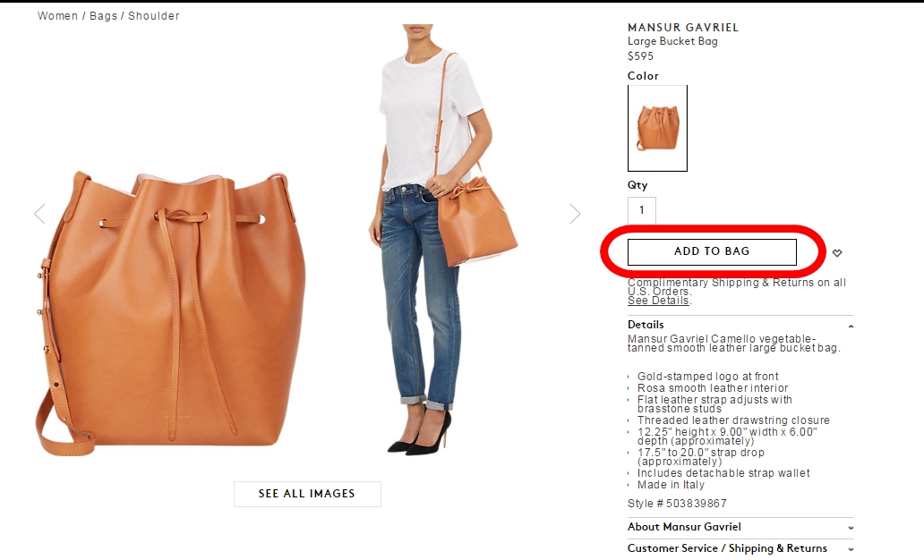Image resolution: width=924 pixels, height=560 pixels.
Task: Follow the See Details shipping link
Action: (x=658, y=301)
